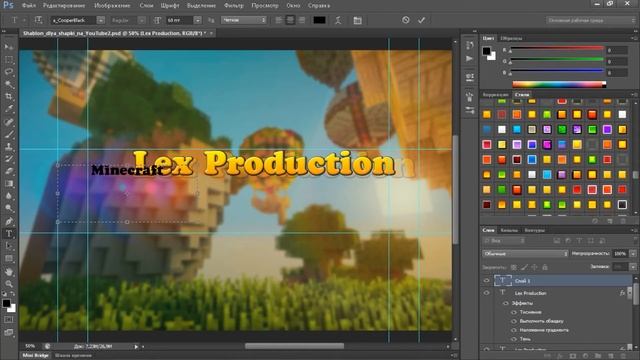Open the layer filter type dropdown
This screenshot has width=640, height=360.
click(504, 241)
